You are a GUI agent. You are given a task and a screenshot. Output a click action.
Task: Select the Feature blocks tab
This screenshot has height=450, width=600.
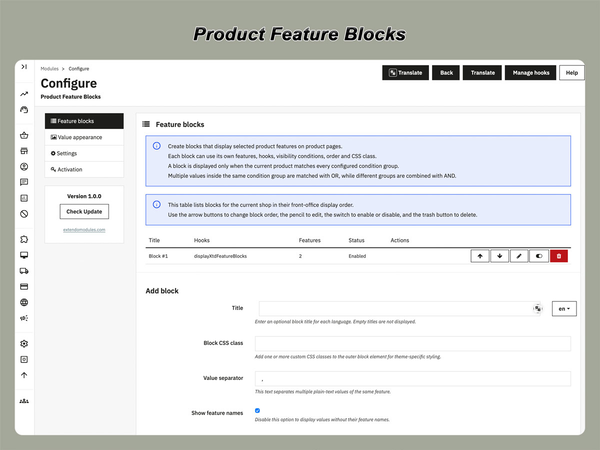(x=84, y=121)
